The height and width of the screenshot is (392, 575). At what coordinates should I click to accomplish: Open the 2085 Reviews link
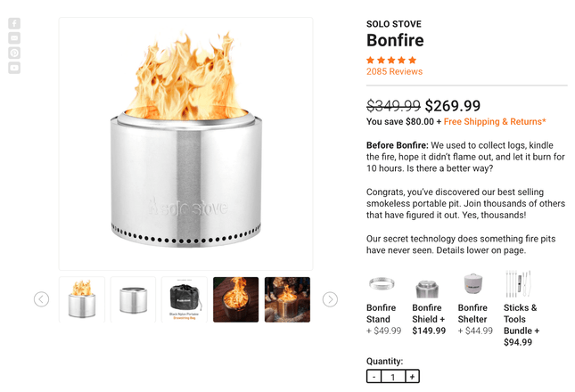click(394, 71)
